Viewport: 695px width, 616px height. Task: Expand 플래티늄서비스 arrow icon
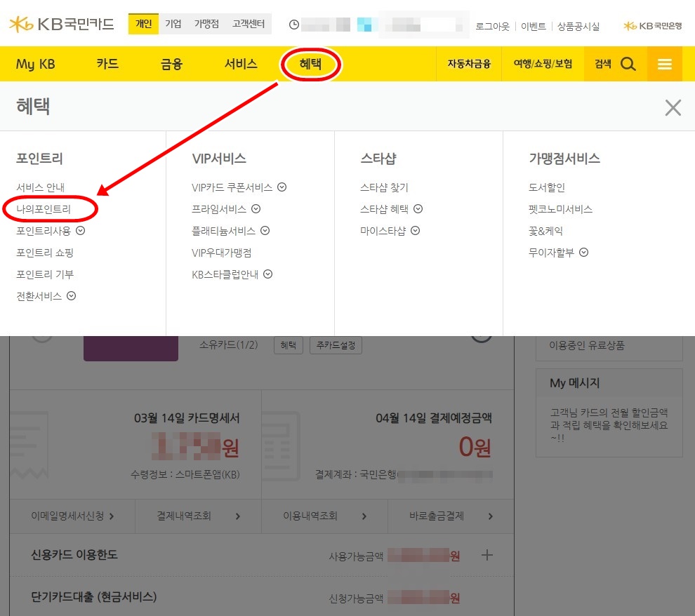coord(265,230)
